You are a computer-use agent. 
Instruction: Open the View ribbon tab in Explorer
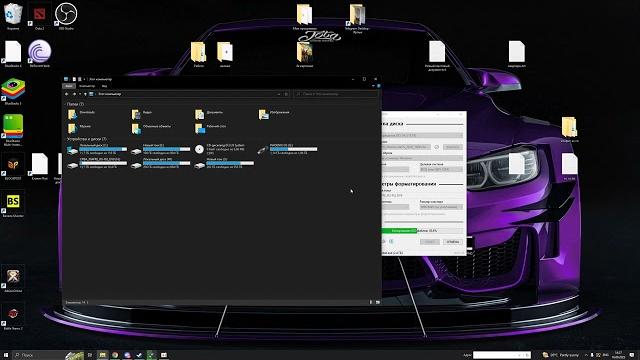pyautogui.click(x=104, y=86)
